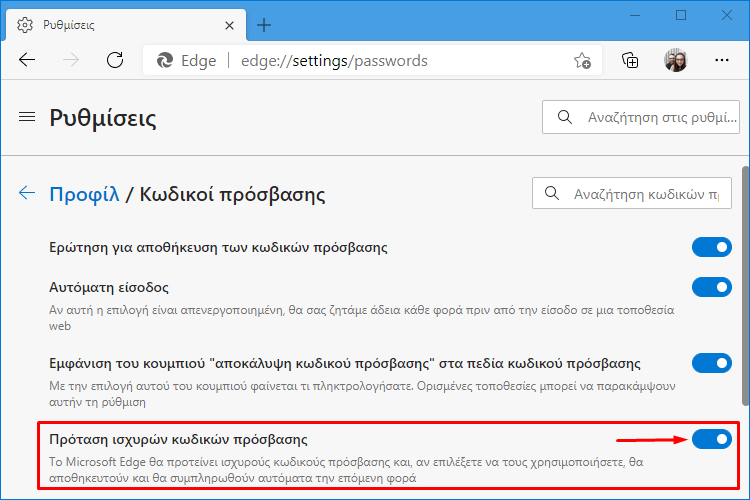Click Ερώτηση για αποθήκευση των κωδικών label
This screenshot has width=750, height=500.
(x=218, y=248)
